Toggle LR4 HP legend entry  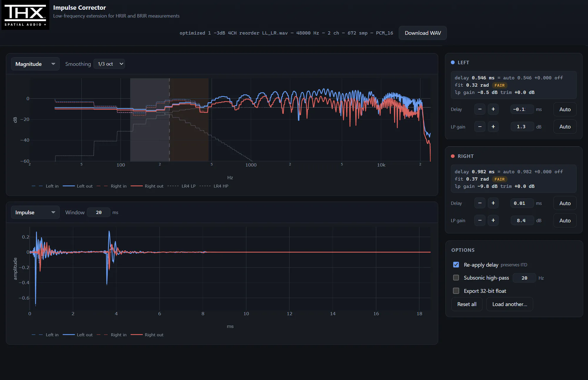(214, 186)
